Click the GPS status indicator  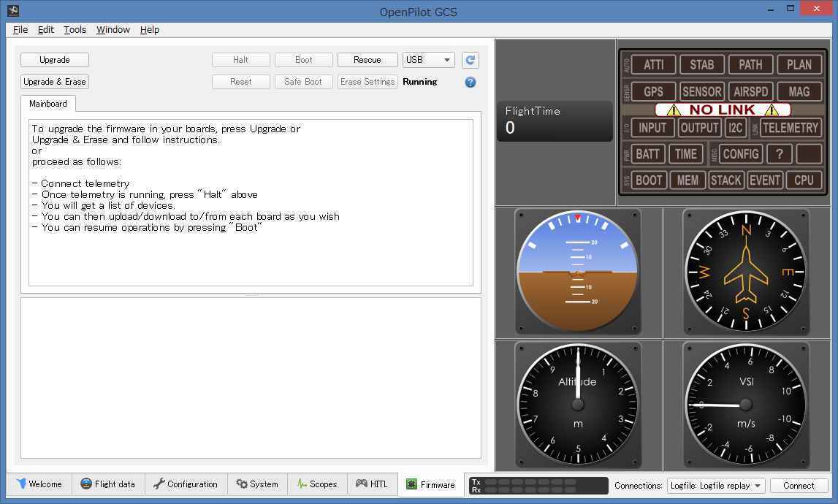(653, 92)
